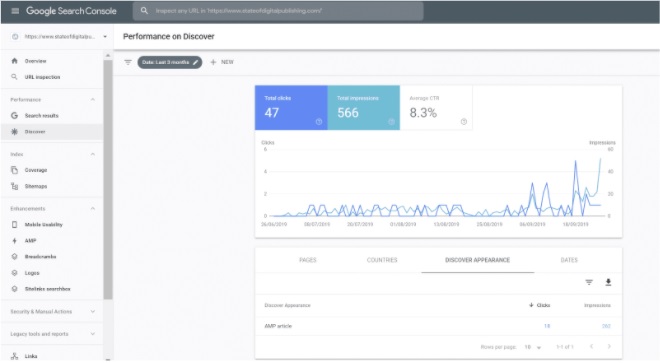Switch to the COUNTRIES tab
The image size is (660, 363).
382,260
